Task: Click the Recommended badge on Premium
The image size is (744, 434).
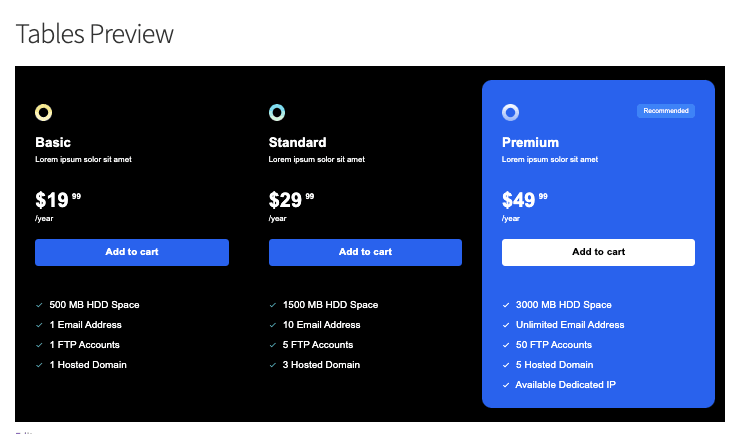Action: (665, 111)
